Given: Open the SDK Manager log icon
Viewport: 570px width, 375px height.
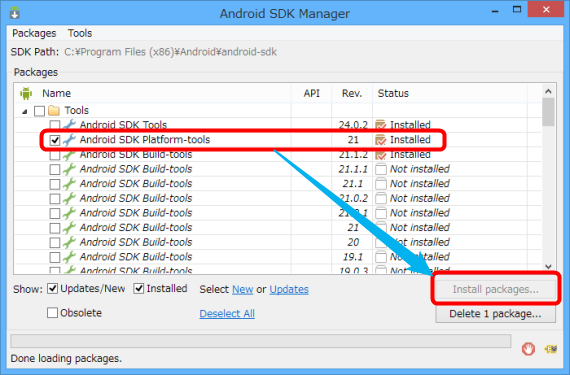Looking at the screenshot, I should [551, 349].
